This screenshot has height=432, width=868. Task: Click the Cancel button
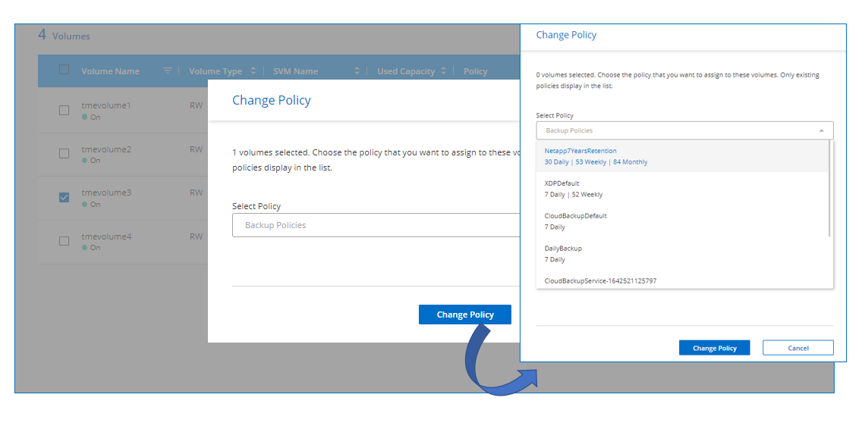797,348
